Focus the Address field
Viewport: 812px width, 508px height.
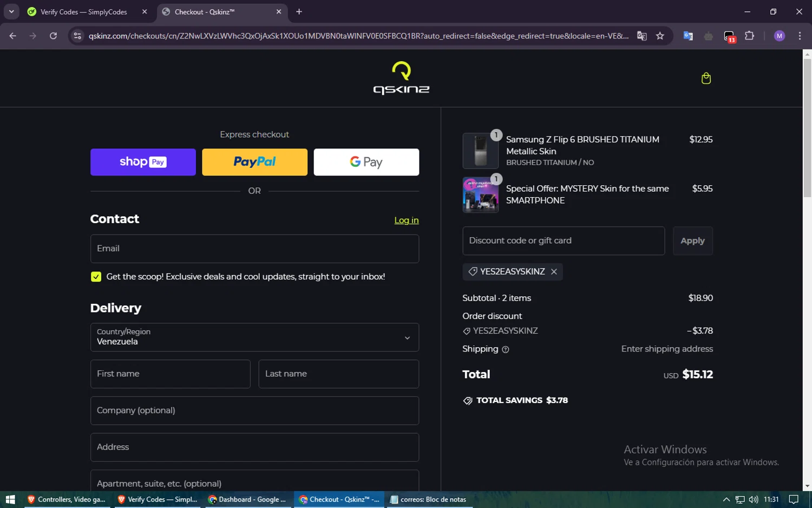[x=254, y=447]
